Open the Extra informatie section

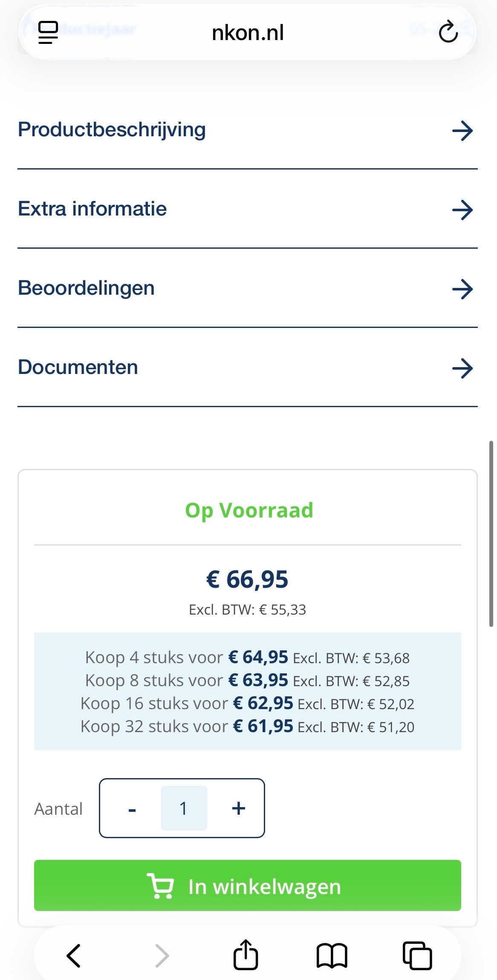(x=92, y=209)
